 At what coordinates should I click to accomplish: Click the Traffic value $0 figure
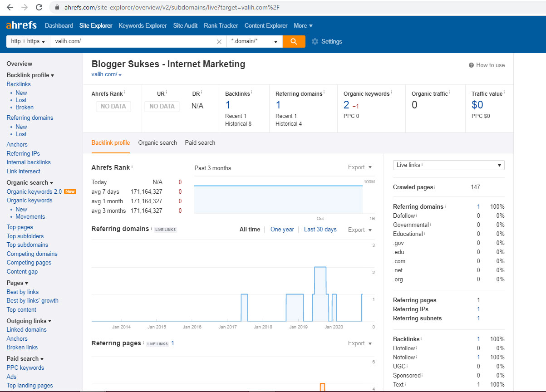tap(477, 105)
